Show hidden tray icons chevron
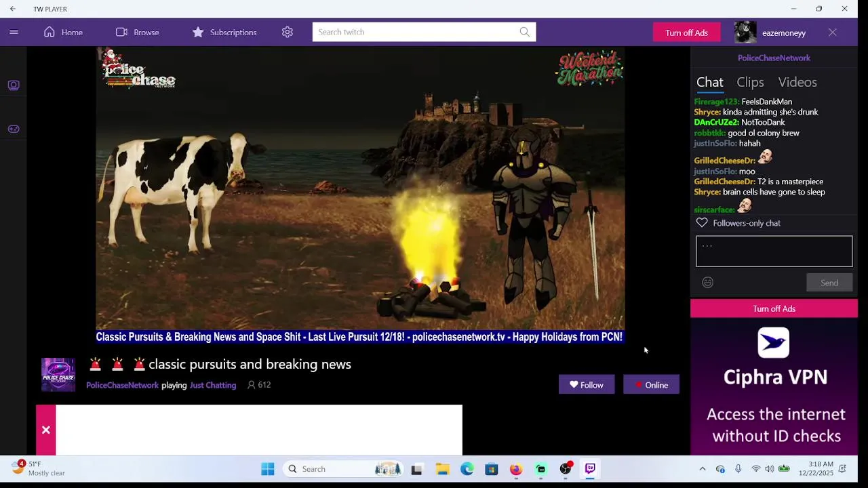Screen dimensions: 868x488 (703, 469)
